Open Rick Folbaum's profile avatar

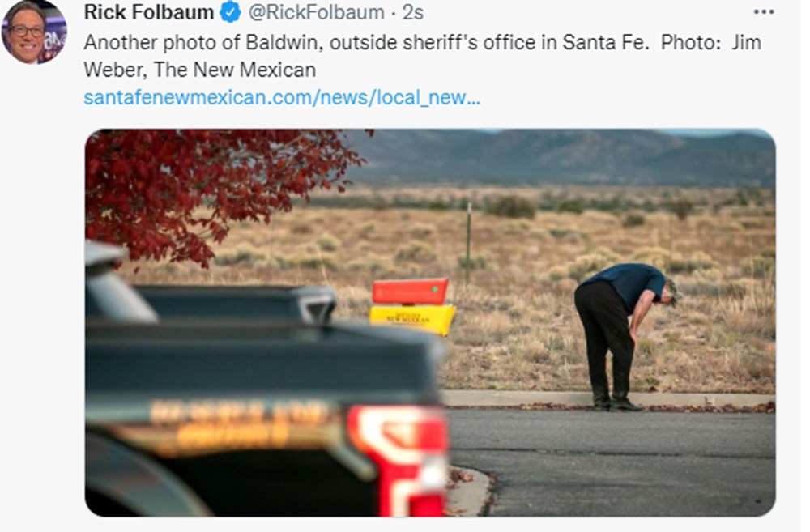tap(34, 32)
